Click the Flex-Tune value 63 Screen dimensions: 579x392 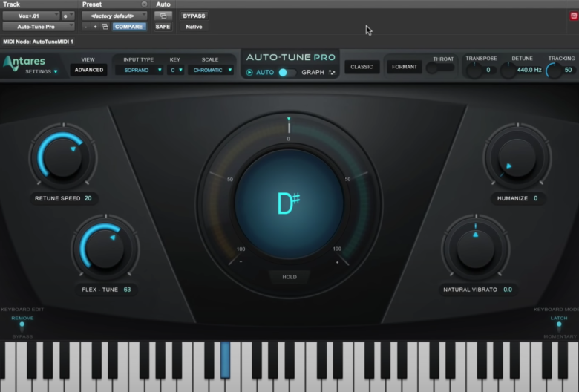[x=127, y=290]
